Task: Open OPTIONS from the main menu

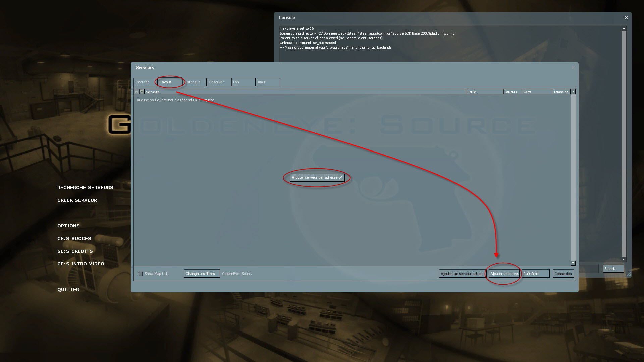Action: point(68,226)
